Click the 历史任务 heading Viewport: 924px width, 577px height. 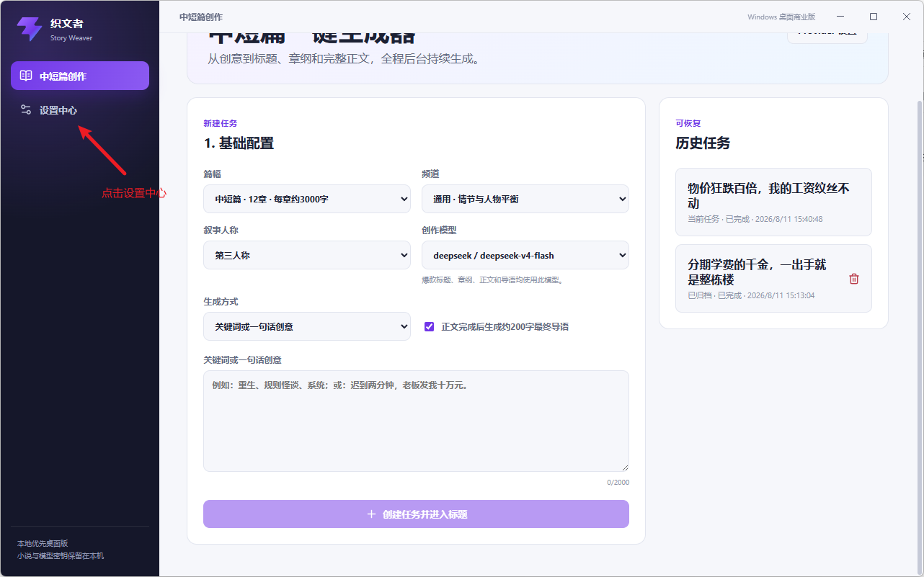pos(703,143)
